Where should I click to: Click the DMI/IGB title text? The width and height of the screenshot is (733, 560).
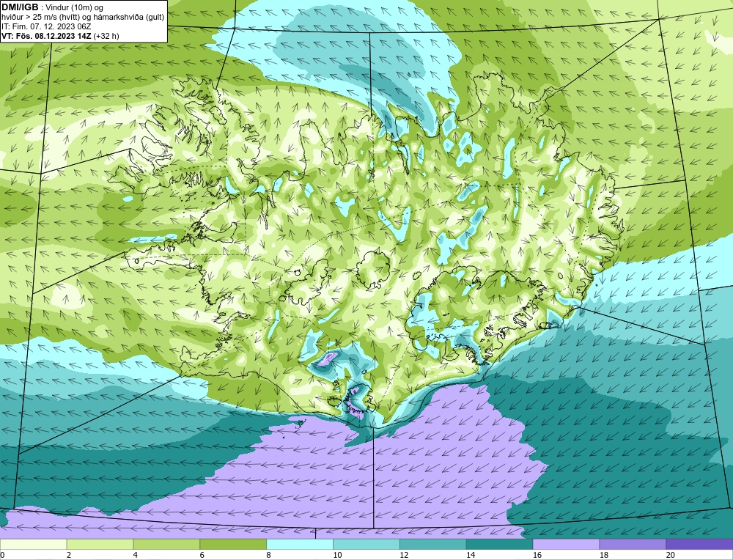point(20,7)
